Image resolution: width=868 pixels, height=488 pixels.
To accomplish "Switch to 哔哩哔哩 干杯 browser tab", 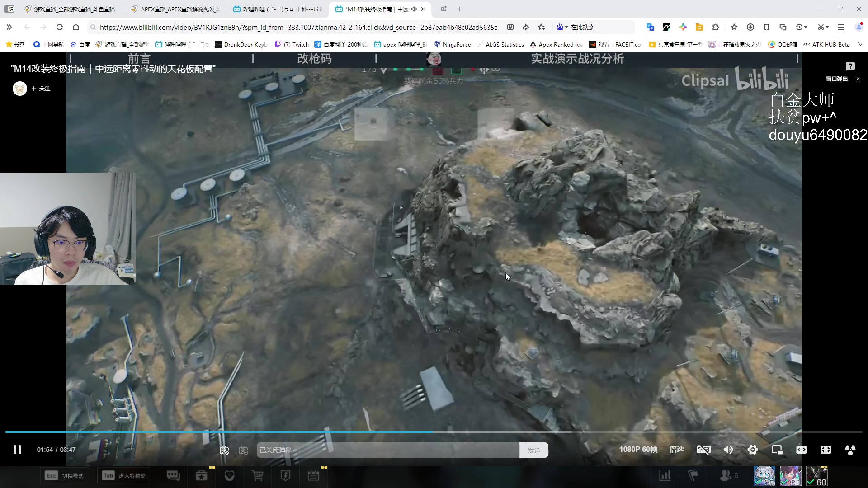I will point(277,9).
